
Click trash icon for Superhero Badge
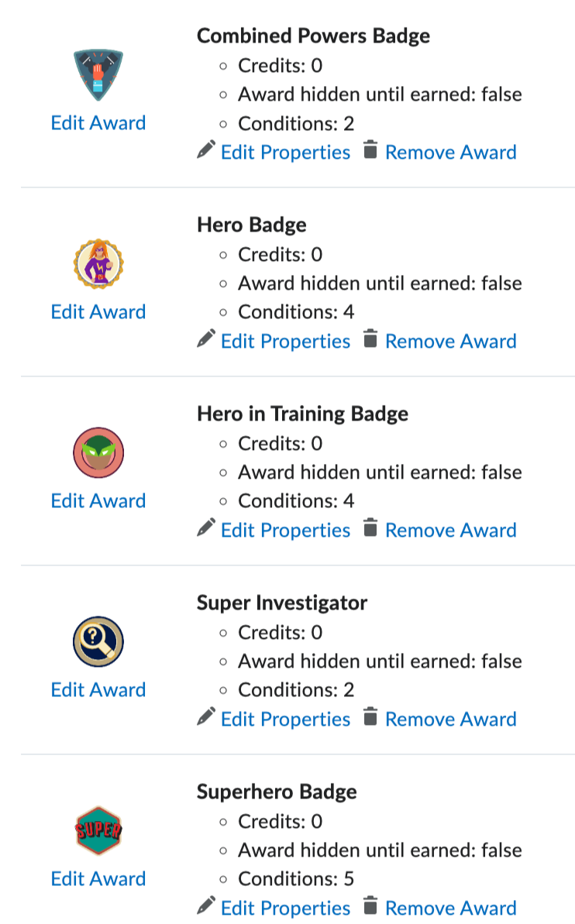tap(370, 905)
